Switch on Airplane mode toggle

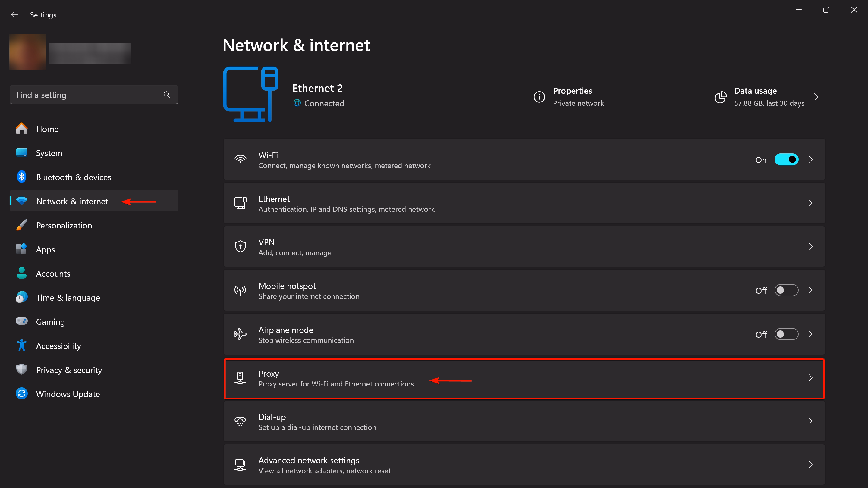(x=786, y=334)
